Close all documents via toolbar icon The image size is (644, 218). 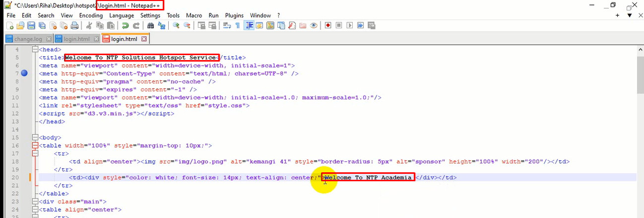(x=64, y=25)
